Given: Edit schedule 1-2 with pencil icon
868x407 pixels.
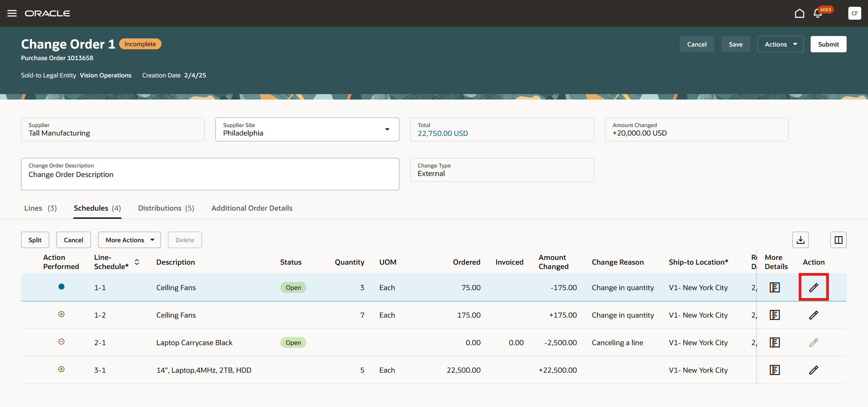Looking at the screenshot, I should pyautogui.click(x=813, y=315).
